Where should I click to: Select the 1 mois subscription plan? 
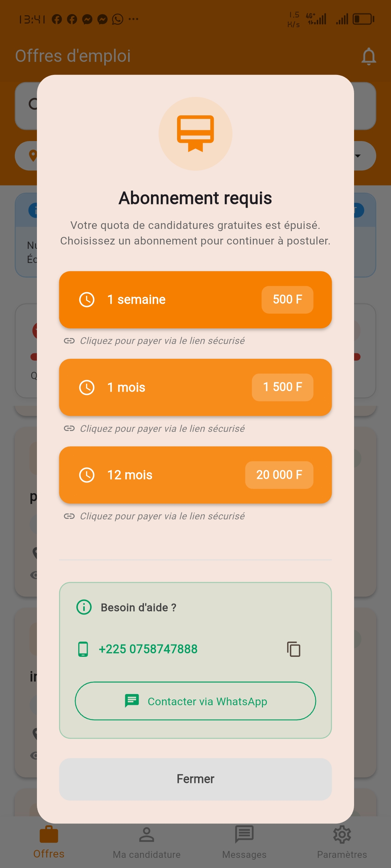click(195, 387)
